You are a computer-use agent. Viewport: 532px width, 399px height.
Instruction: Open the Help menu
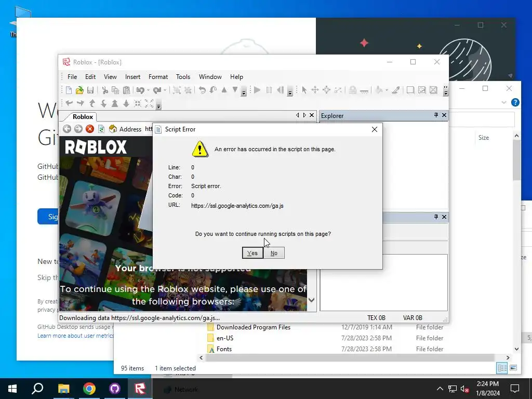click(x=236, y=77)
